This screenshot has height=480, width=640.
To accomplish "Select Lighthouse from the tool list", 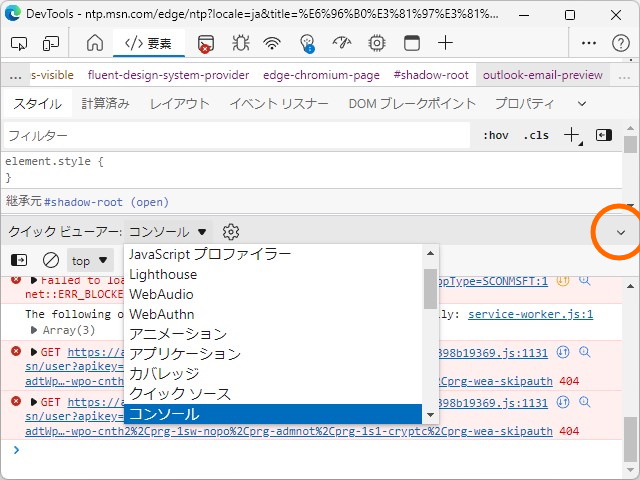I will click(273, 274).
